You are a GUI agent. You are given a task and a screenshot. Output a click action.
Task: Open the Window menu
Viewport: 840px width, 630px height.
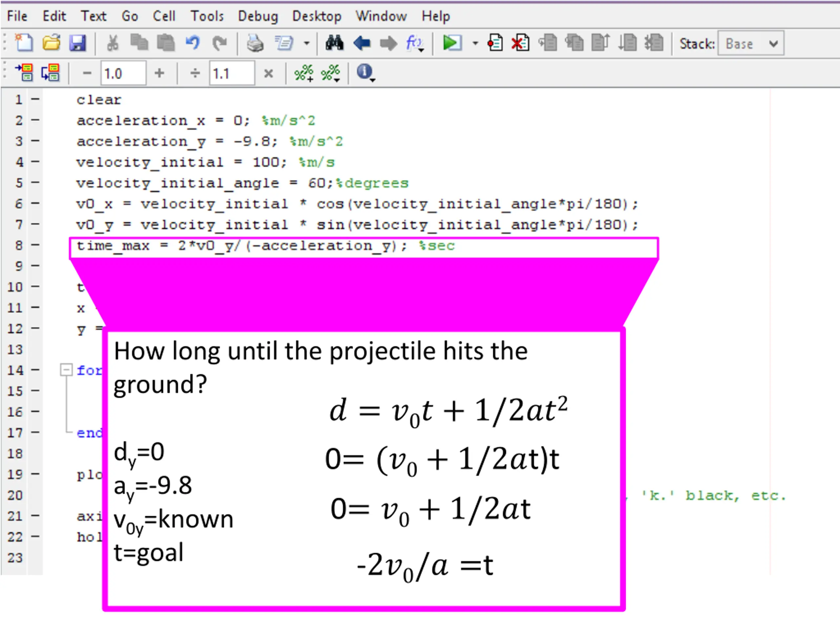[381, 16]
